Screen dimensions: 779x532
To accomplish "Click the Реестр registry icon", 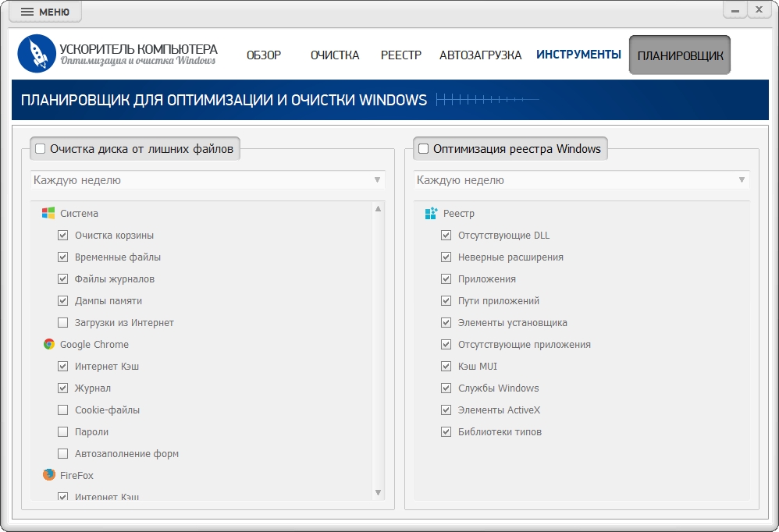I will click(x=431, y=213).
